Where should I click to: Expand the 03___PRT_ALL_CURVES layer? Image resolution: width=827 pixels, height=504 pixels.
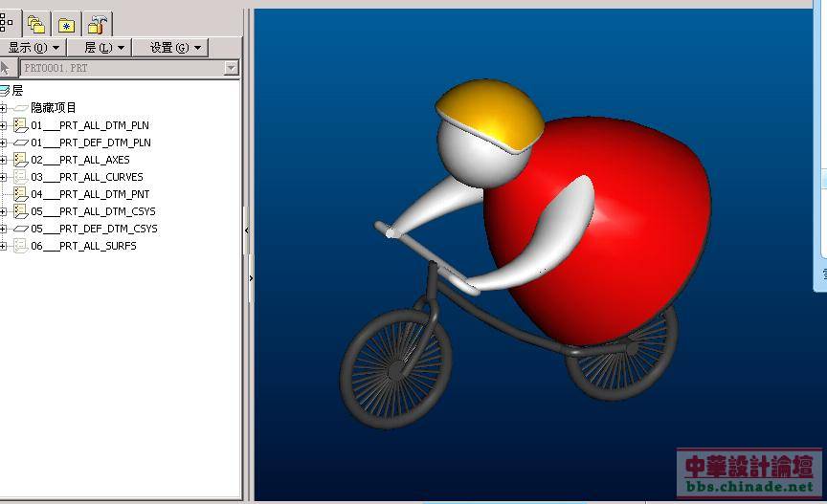pyautogui.click(x=3, y=177)
